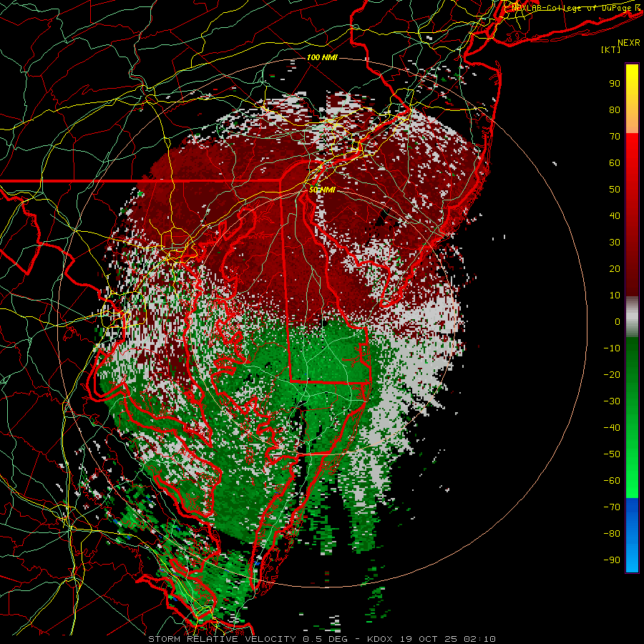
Task: Click the -80 value on velocity scale
Action: coord(612,534)
